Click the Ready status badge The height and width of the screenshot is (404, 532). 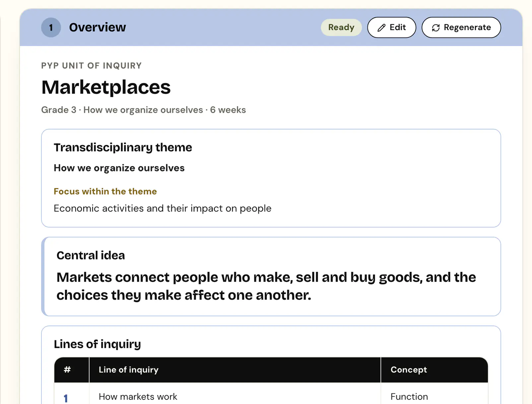tap(341, 28)
